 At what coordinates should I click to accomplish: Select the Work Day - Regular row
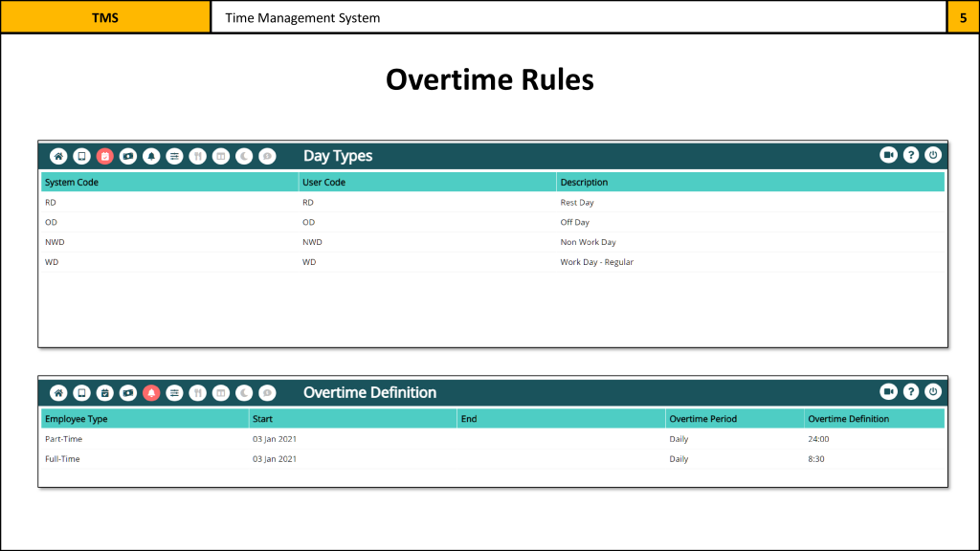(492, 262)
